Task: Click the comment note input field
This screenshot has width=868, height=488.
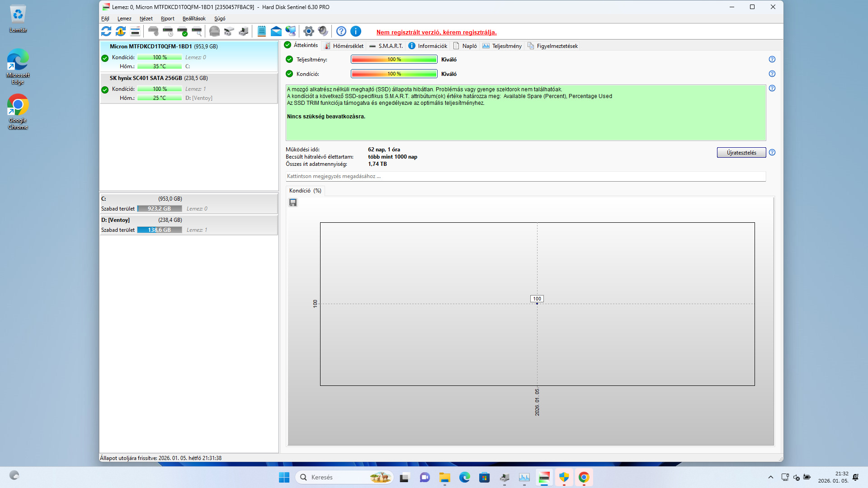Action: pyautogui.click(x=525, y=176)
